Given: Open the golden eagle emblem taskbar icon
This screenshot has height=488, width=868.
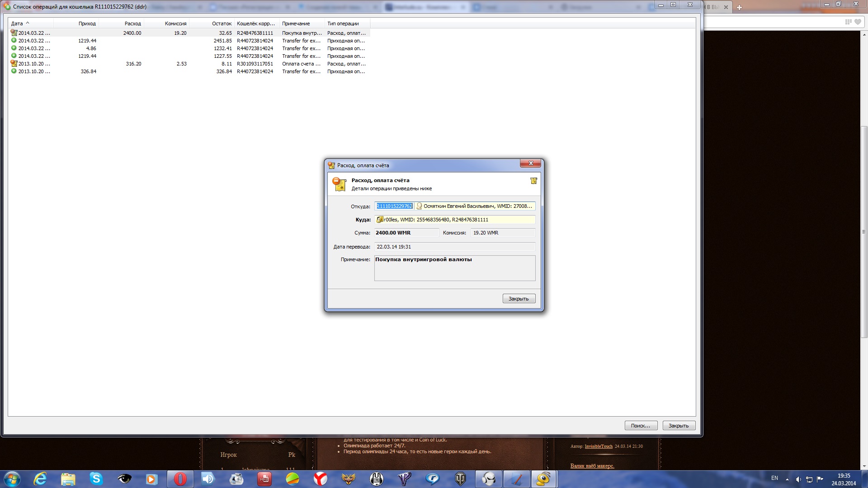Looking at the screenshot, I should tap(348, 479).
